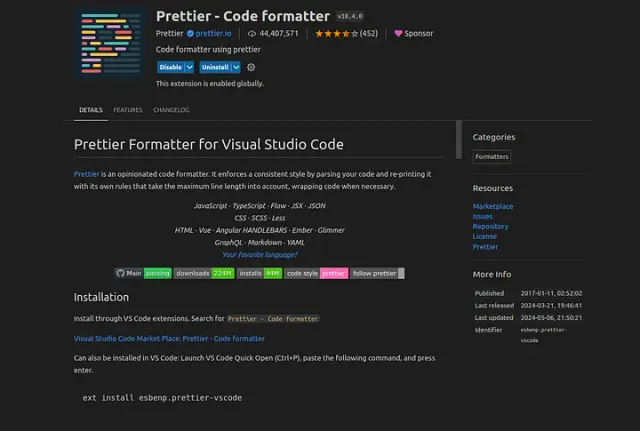Open the prettier.io publisher link

pyautogui.click(x=213, y=33)
